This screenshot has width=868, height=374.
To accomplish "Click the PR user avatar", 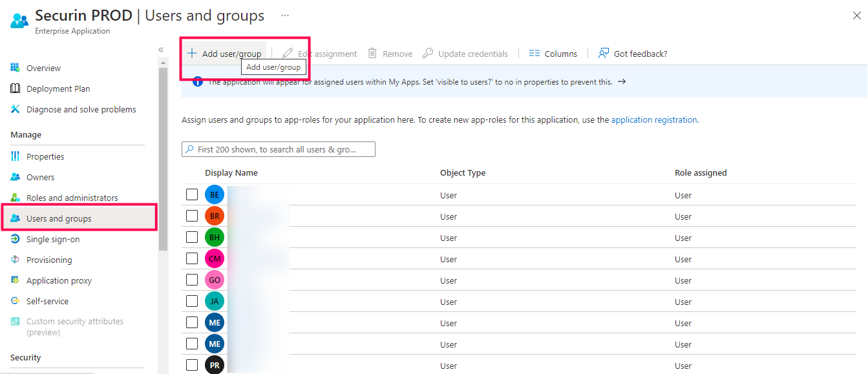I will point(215,365).
